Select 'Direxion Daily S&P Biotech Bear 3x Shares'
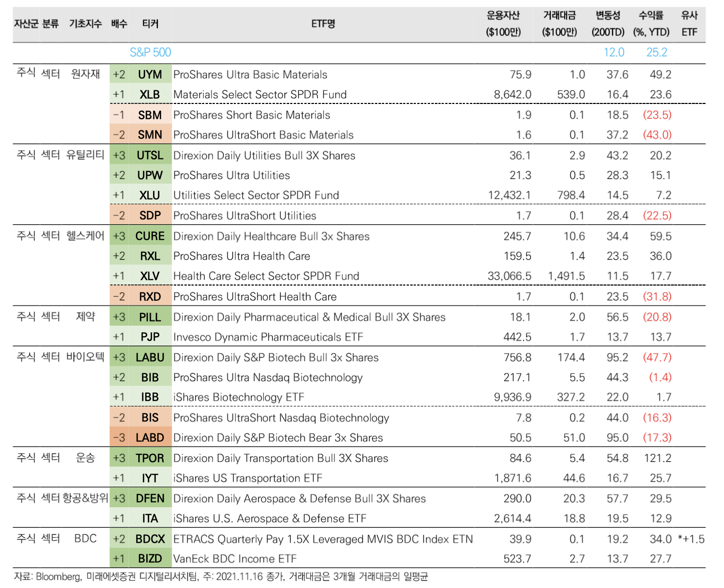 tap(278, 438)
